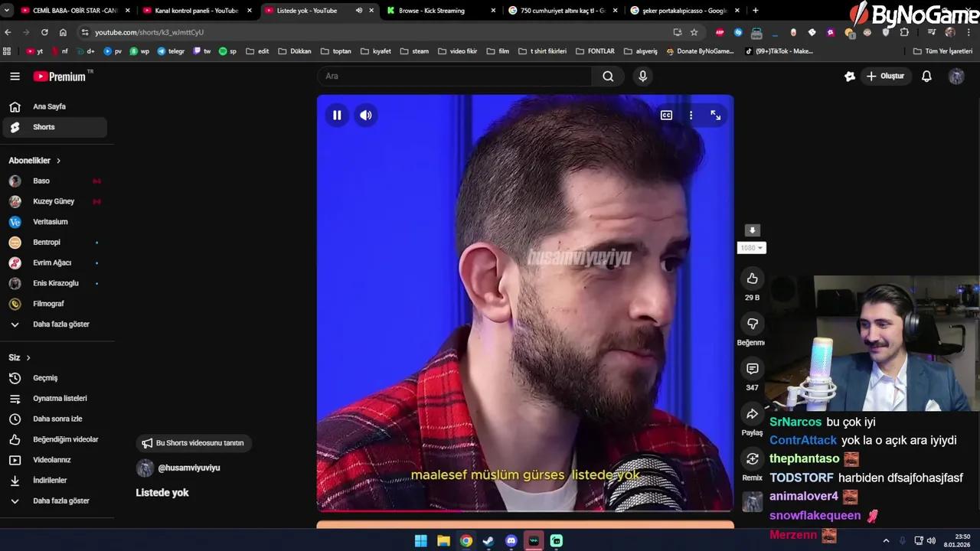This screenshot has width=980, height=551.
Task: Expand Daha fazla göster under Siz
Action: click(55, 501)
